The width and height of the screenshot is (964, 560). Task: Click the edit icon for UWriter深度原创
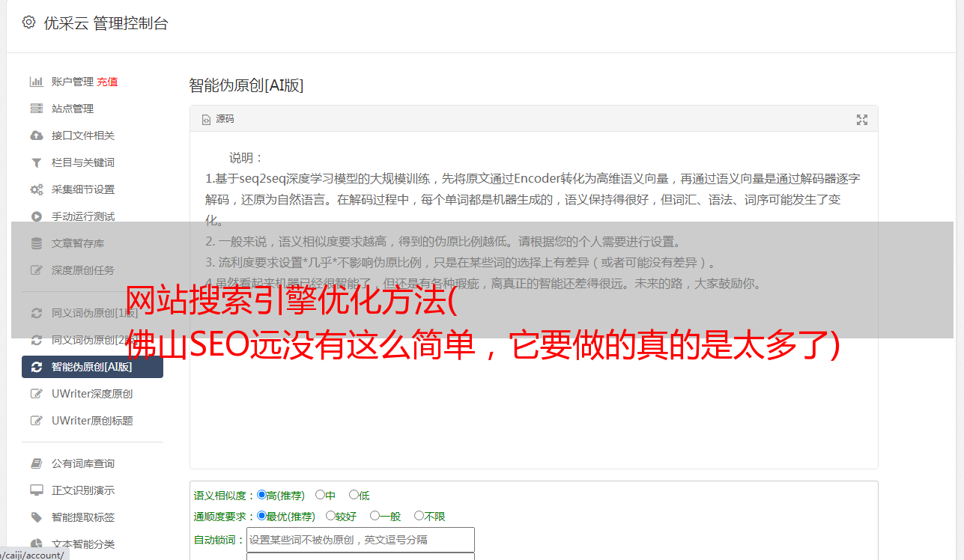coord(36,394)
